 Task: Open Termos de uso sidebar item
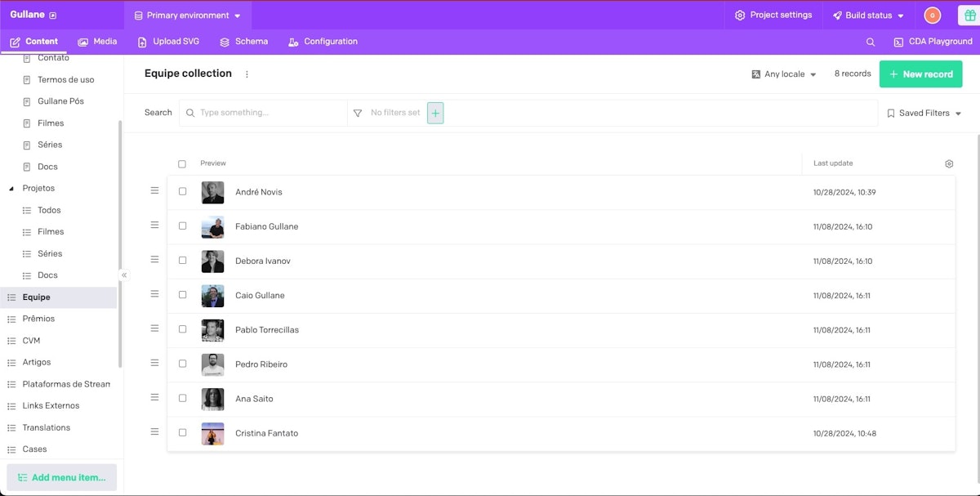coord(65,80)
